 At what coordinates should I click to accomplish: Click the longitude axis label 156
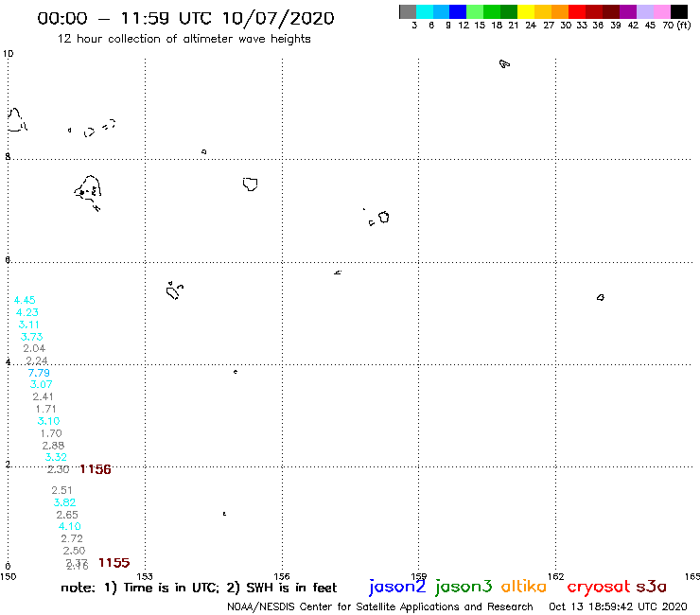pos(282,576)
